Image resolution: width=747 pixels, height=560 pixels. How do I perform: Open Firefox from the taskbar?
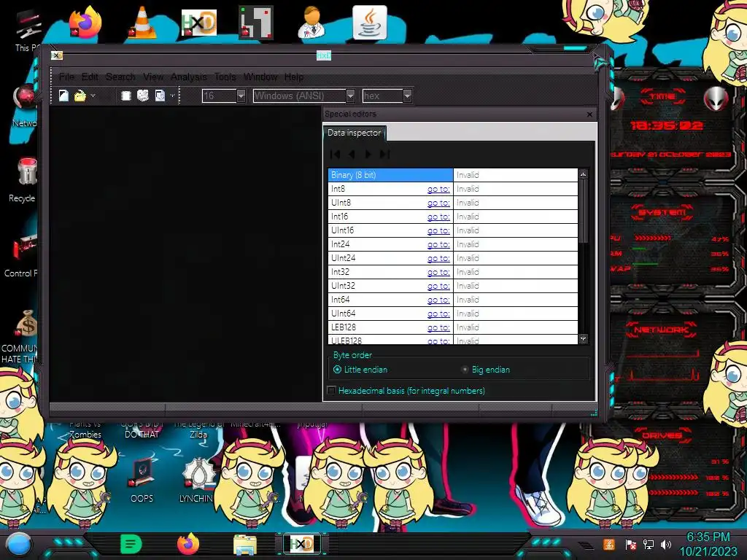click(x=188, y=544)
